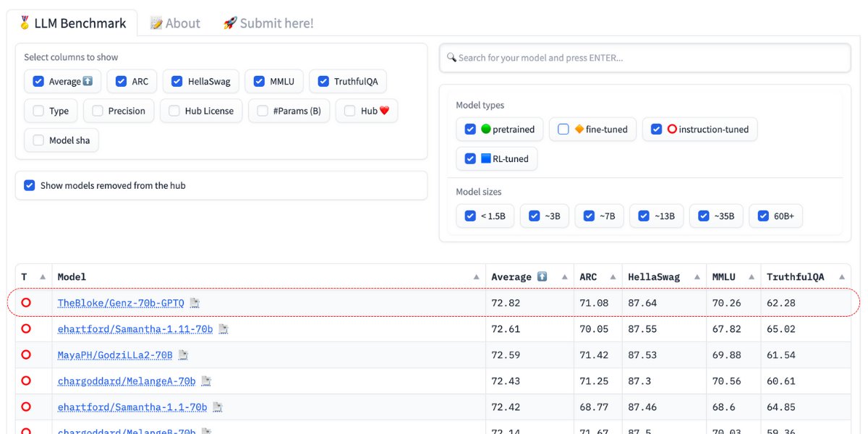Click the ARC value 71.42
The height and width of the screenshot is (434, 868).
click(594, 355)
